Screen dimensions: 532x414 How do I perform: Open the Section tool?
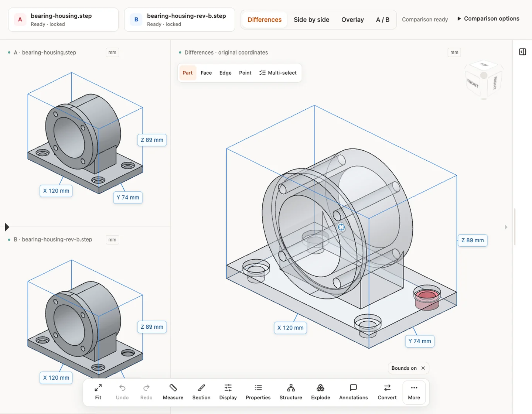click(x=201, y=392)
